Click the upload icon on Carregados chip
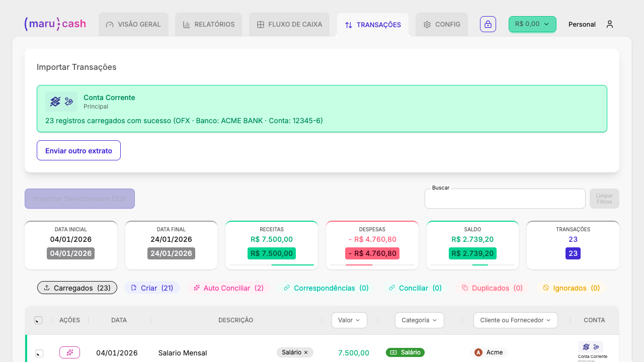 coord(47,288)
